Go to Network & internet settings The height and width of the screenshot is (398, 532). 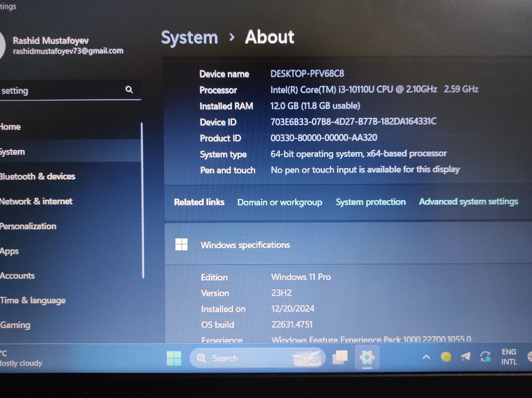[x=70, y=201]
